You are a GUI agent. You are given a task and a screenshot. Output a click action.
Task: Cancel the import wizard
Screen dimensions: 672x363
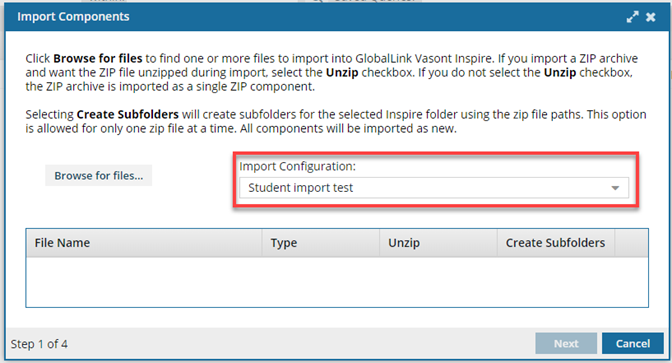(x=633, y=343)
